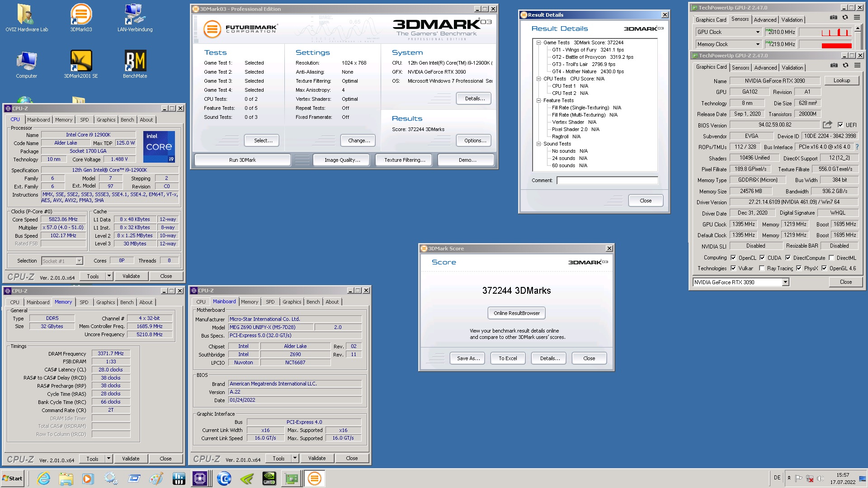This screenshot has height=488, width=868.
Task: Open the Paint icon on the taskbar
Action: pos(156,479)
